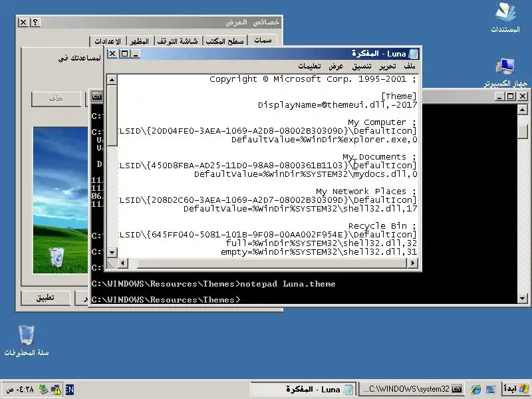
Task: Click the CLSID 20D04FE0 DefaultIcon line
Action: point(267,130)
